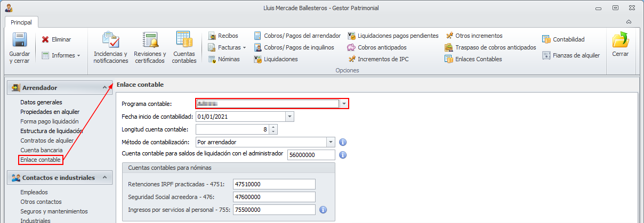Open Cobros anticipados piggy bank option
This screenshot has width=644, height=223.
pyautogui.click(x=352, y=47)
